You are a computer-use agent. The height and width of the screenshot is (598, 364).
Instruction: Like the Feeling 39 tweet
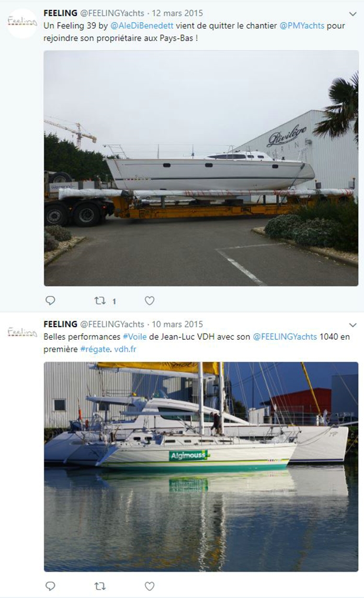tap(149, 301)
